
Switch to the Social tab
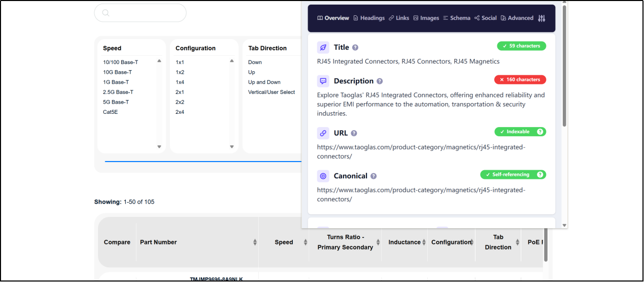point(486,18)
